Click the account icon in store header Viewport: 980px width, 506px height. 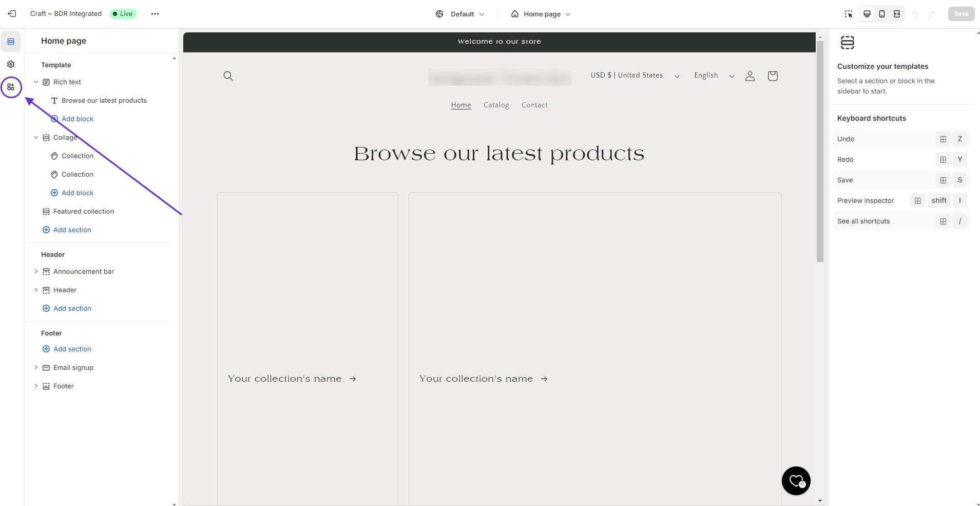pos(750,76)
